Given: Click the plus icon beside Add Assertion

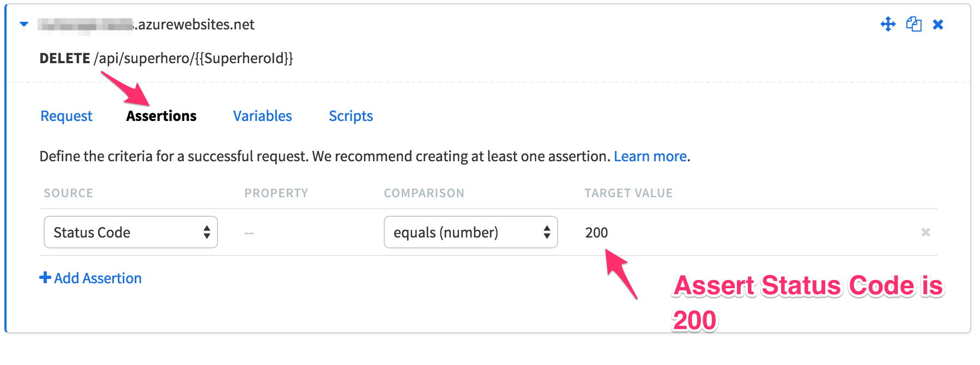Looking at the screenshot, I should click(x=45, y=278).
